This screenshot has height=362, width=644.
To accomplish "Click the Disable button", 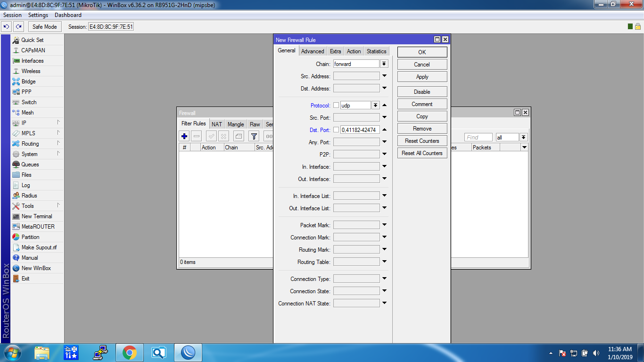I will click(422, 92).
